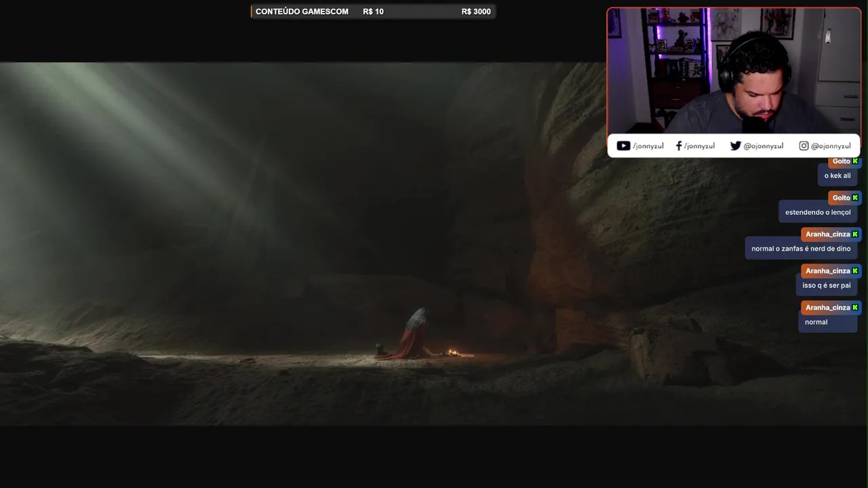
Task: Select the chat message 'o kek ali'
Action: (x=837, y=176)
